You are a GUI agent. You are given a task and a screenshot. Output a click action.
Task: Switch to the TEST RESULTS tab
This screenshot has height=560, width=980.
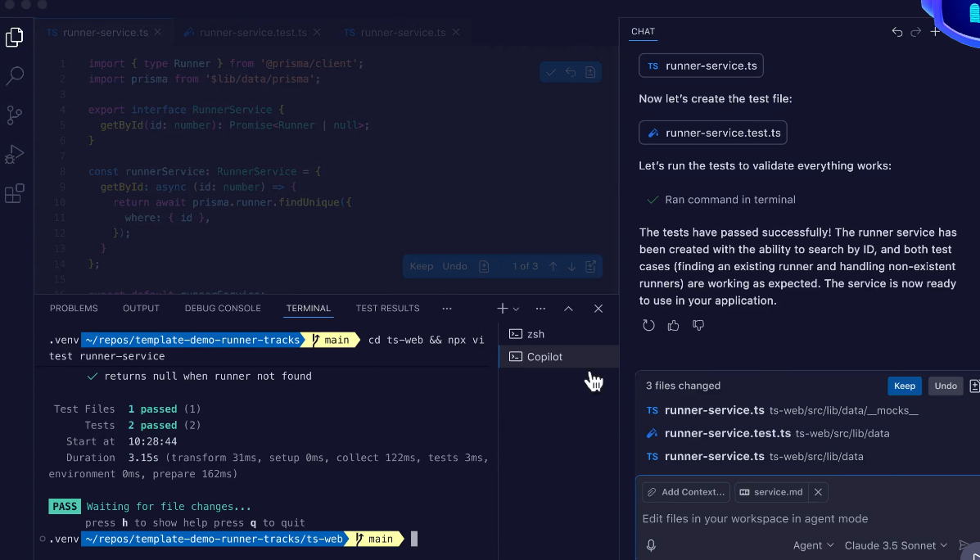[387, 309]
